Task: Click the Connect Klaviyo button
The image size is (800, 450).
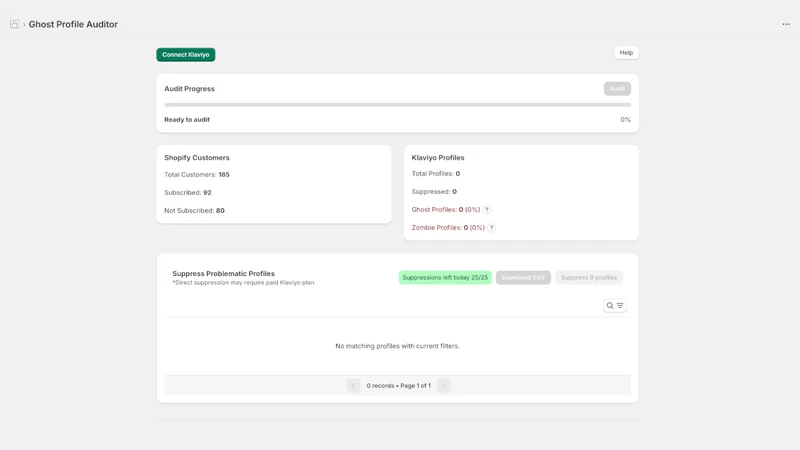Action: click(186, 55)
